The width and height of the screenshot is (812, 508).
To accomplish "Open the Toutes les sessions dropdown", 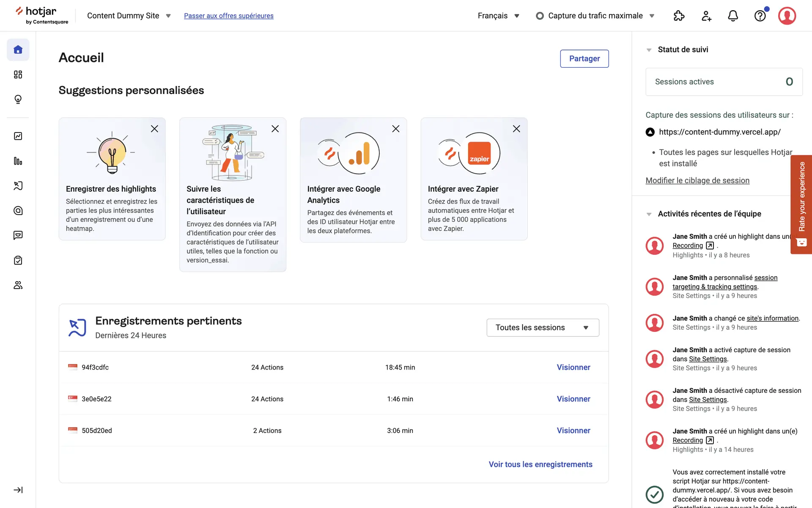I will pyautogui.click(x=543, y=328).
